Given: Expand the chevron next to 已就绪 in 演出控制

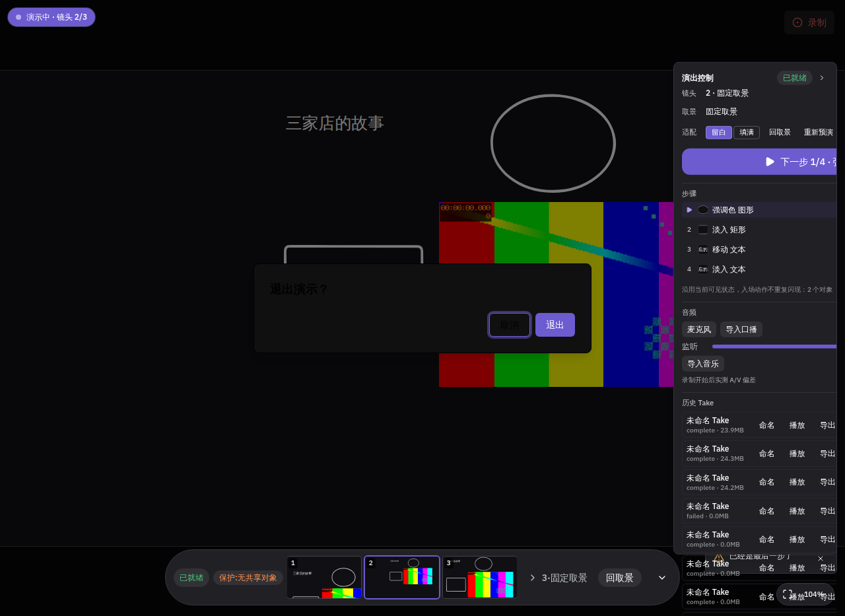Looking at the screenshot, I should click(822, 78).
